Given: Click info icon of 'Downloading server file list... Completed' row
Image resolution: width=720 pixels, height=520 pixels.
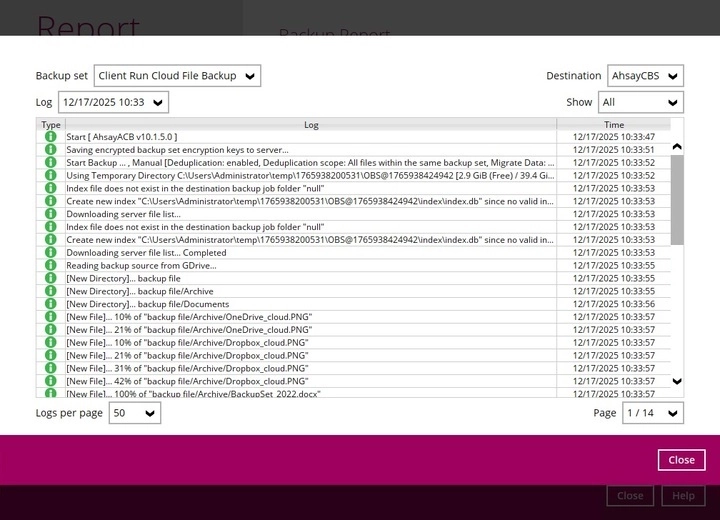Looking at the screenshot, I should (x=51, y=253).
